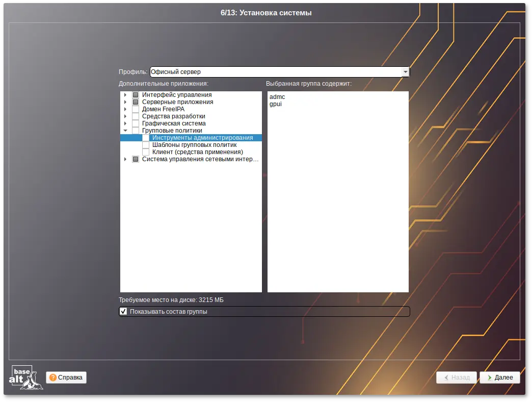Screen dimensions: 532x402
Task: Toggle Показывать состав группы checkbox
Action: click(123, 311)
